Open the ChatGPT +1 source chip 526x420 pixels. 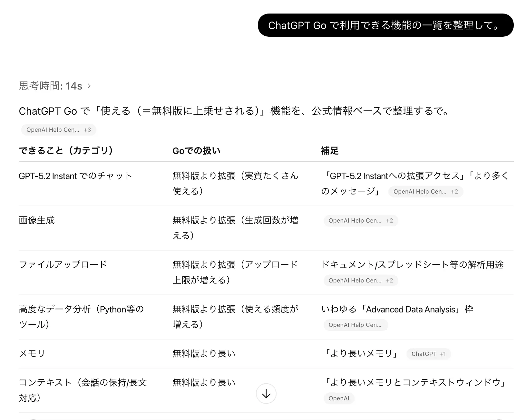(x=428, y=354)
